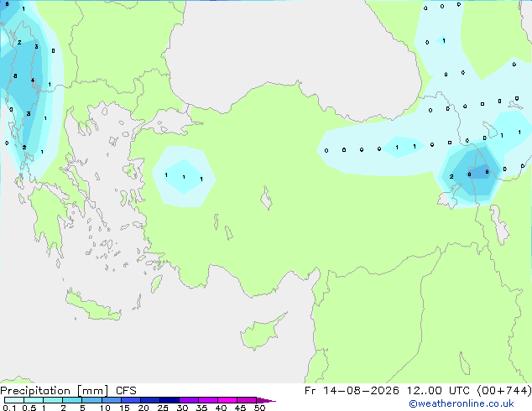This screenshot has height=411, width=532.
Task: Select the 5–10 mm legend color box
Action: pos(91,400)
